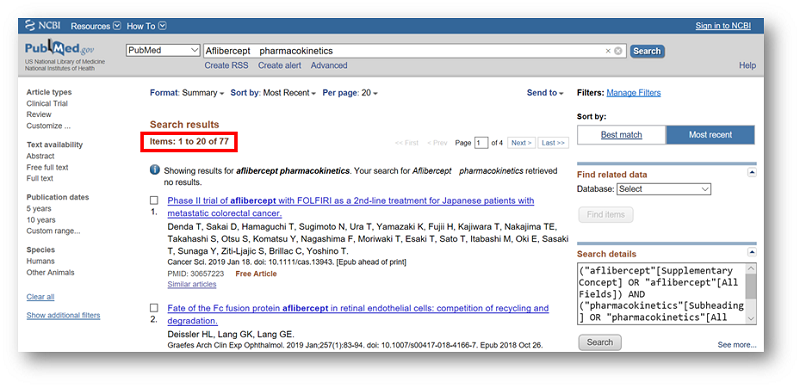Filter publication dates to 10 years

(x=41, y=220)
